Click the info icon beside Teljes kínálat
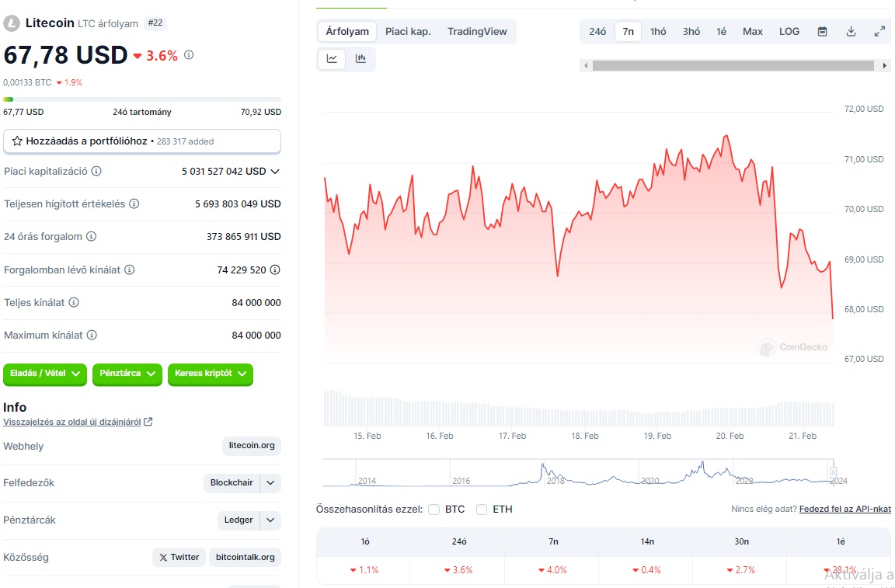The height and width of the screenshot is (588, 895). (x=74, y=302)
